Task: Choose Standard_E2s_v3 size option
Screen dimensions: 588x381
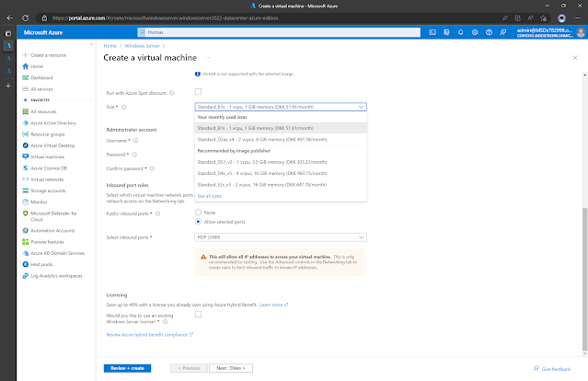Action: click(x=281, y=184)
